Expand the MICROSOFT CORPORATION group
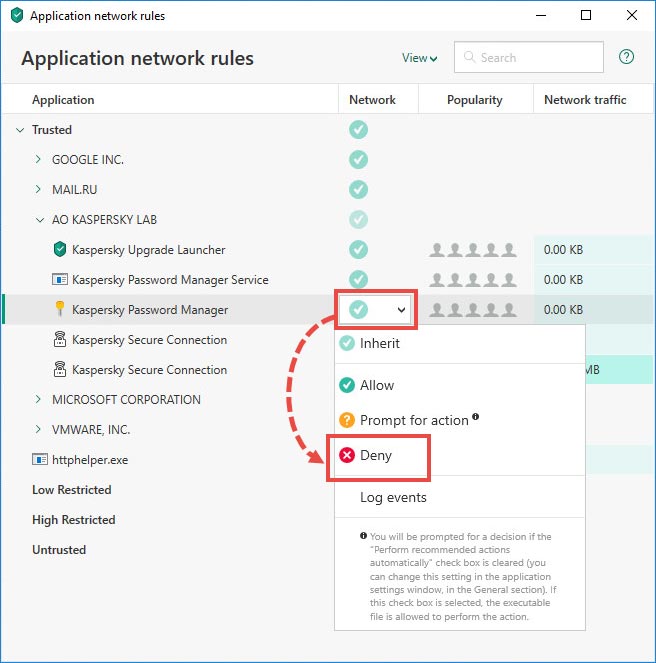656x663 pixels. pyautogui.click(x=38, y=399)
